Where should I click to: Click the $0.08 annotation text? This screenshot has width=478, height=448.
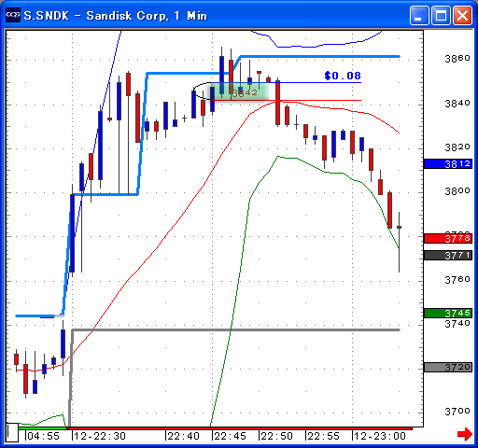click(x=343, y=76)
